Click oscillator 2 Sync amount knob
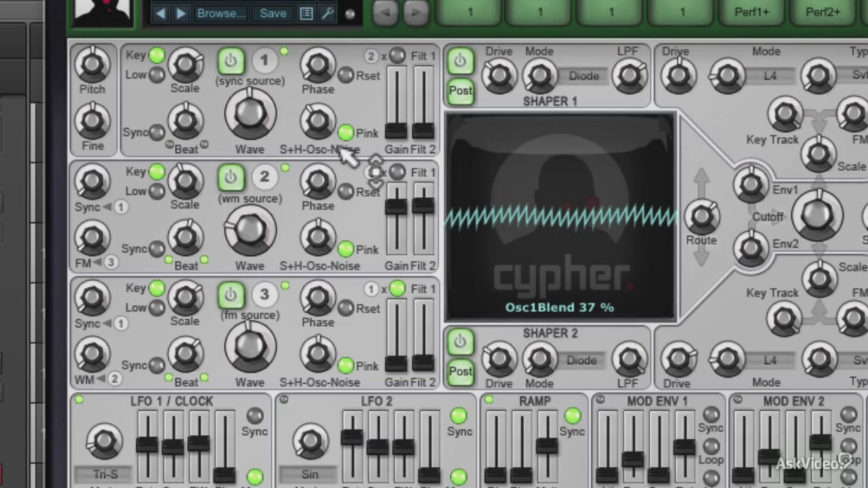 pyautogui.click(x=92, y=181)
